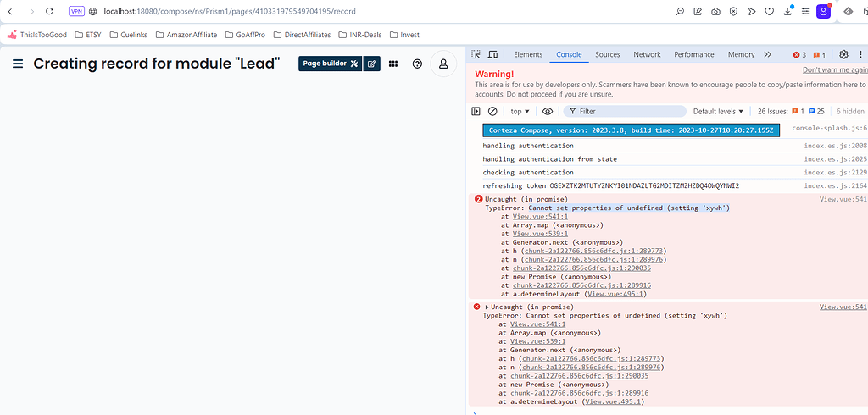Switch to the Performance tab

pos(694,54)
